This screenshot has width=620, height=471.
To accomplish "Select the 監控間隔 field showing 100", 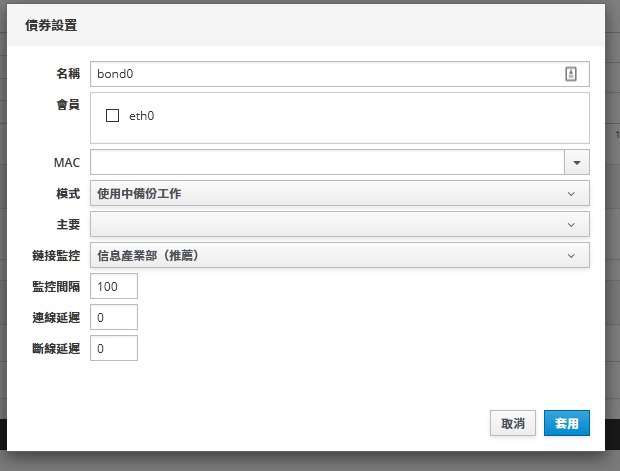I will tap(114, 286).
